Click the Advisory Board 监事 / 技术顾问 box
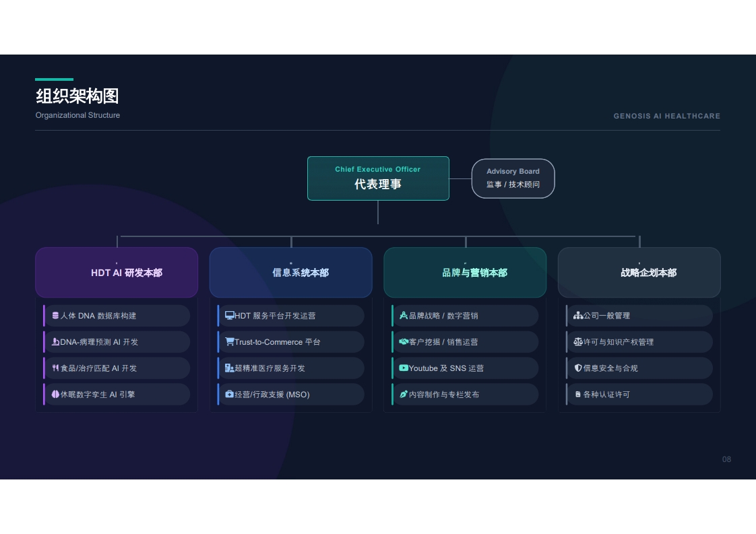The width and height of the screenshot is (756, 534). click(x=513, y=178)
